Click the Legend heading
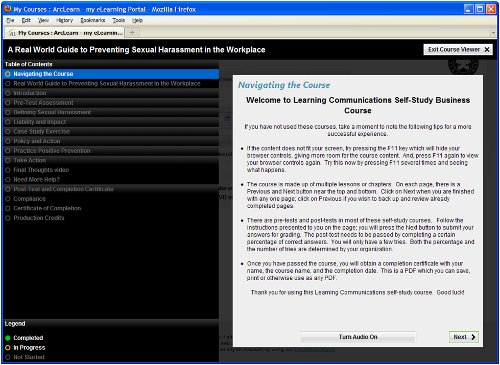500x365 pixels. point(15,324)
